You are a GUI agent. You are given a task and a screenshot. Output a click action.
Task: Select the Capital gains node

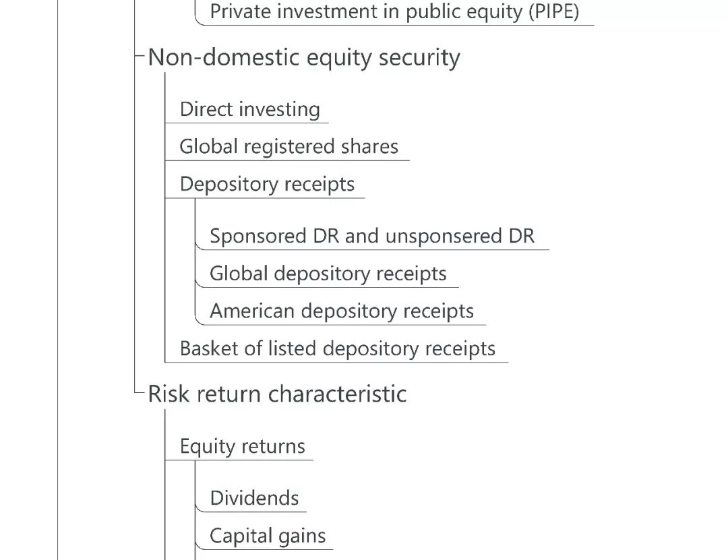(268, 536)
